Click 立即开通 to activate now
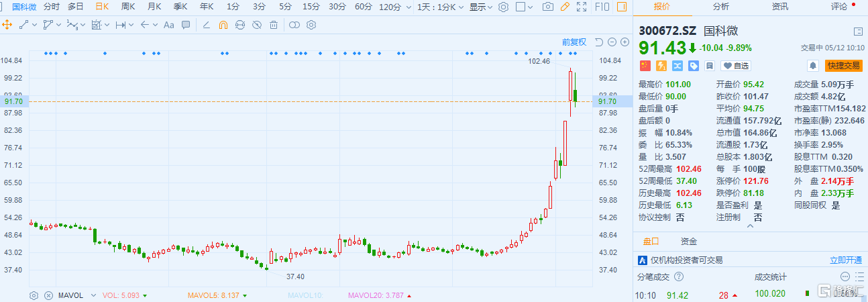 (845, 260)
